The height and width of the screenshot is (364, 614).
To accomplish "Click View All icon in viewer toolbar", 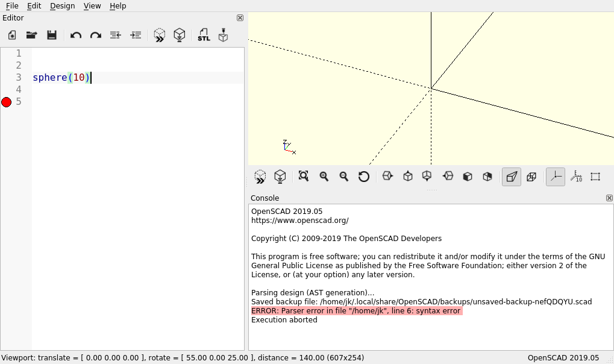I will (x=304, y=177).
